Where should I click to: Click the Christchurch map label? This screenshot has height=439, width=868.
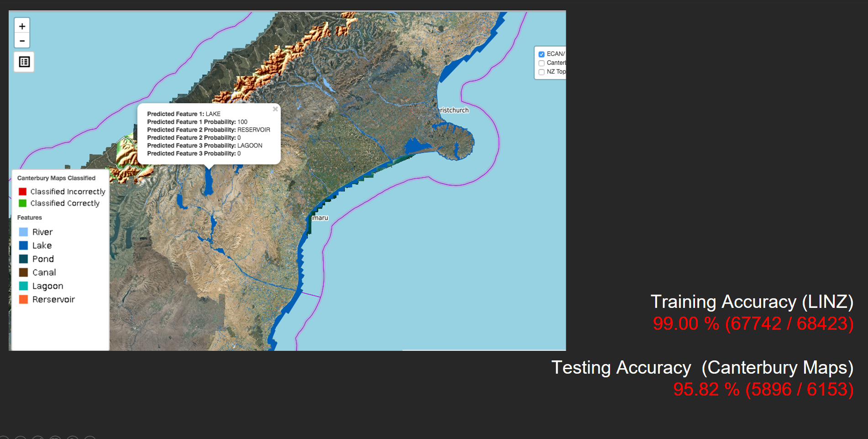pyautogui.click(x=453, y=110)
